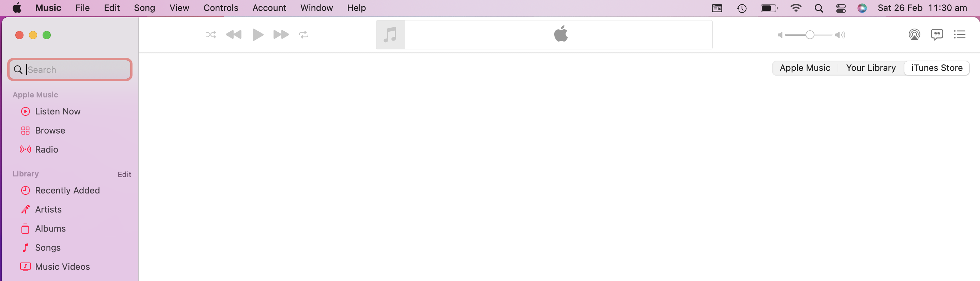Switch the search scope to Your Library
This screenshot has height=281, width=980.
click(871, 68)
